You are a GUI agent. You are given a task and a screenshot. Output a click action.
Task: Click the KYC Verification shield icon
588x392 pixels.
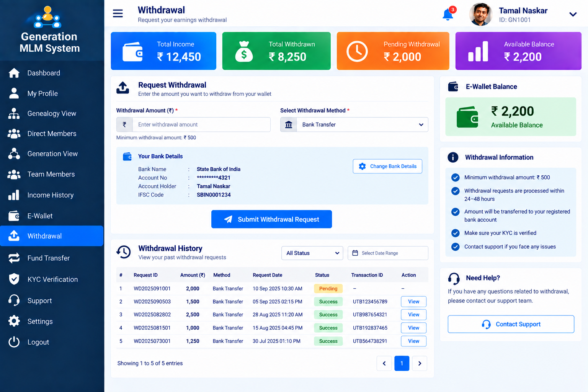14,279
